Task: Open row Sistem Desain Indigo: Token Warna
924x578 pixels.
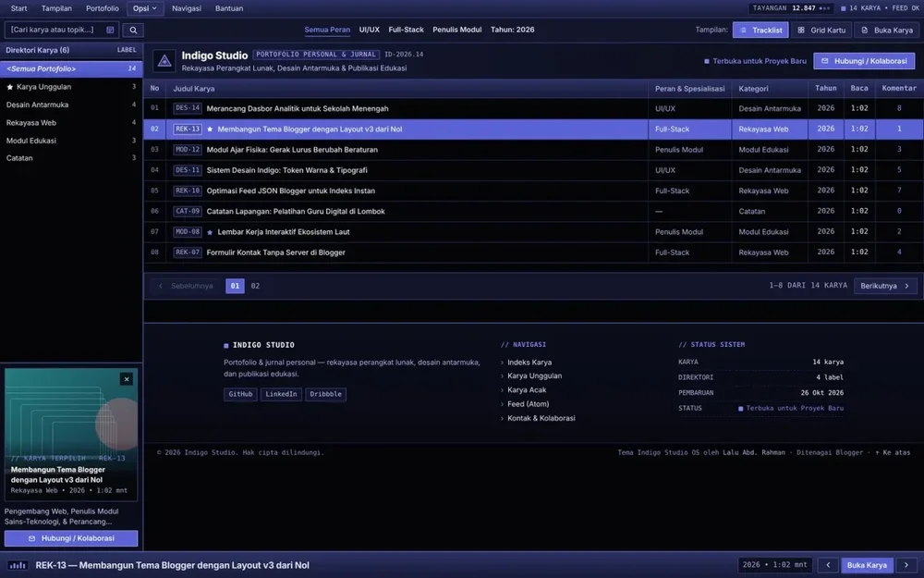Action: [x=533, y=170]
